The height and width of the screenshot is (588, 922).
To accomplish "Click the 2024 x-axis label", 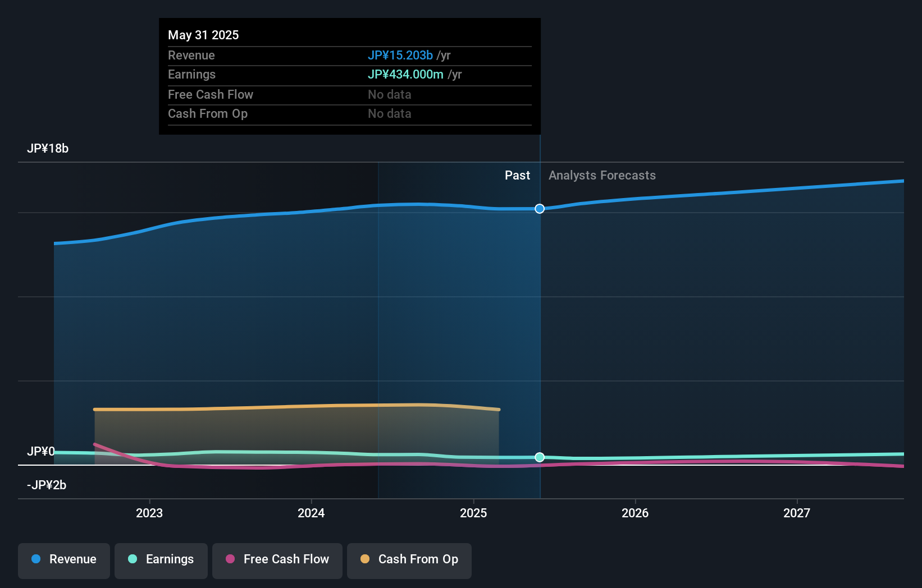I will point(311,513).
